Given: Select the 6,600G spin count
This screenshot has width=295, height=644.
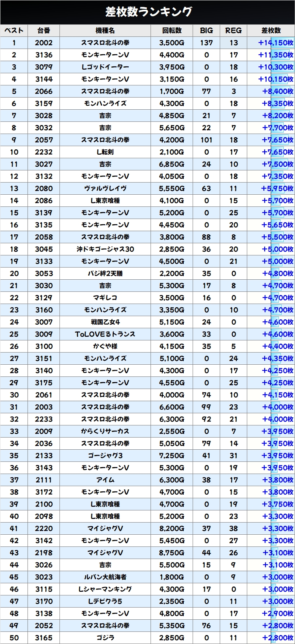Looking at the screenshot, I should tap(172, 407).
